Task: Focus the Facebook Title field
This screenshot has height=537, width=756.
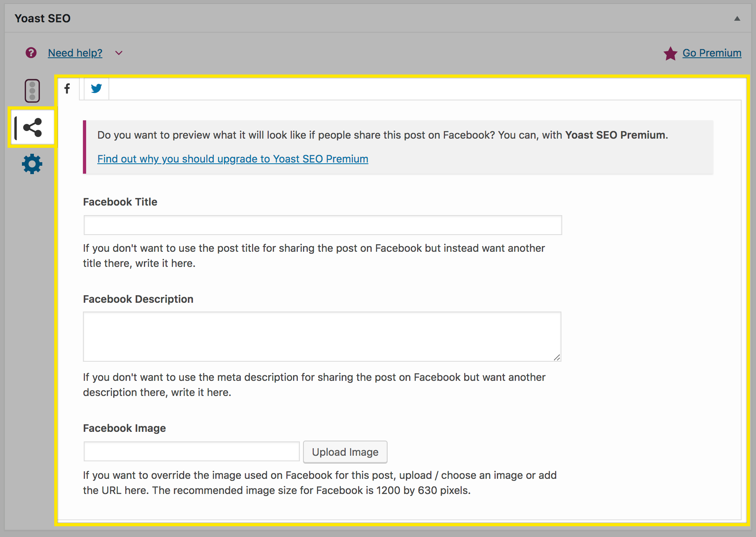Action: tap(323, 225)
